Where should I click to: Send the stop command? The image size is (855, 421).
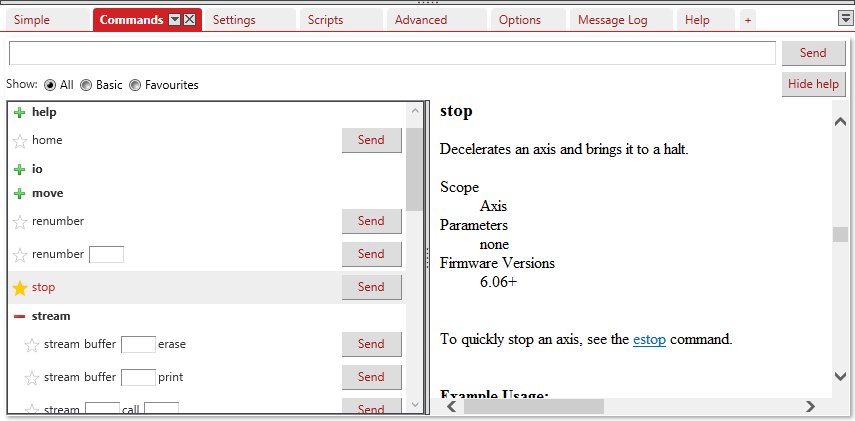pos(371,287)
